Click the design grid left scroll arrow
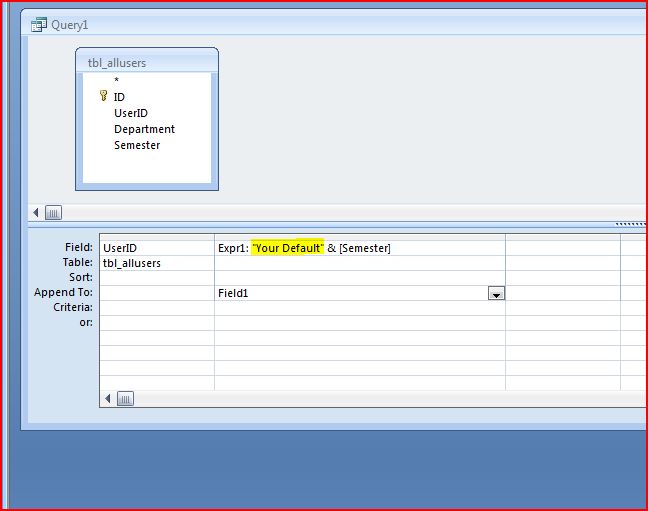This screenshot has height=511, width=648. tap(108, 399)
